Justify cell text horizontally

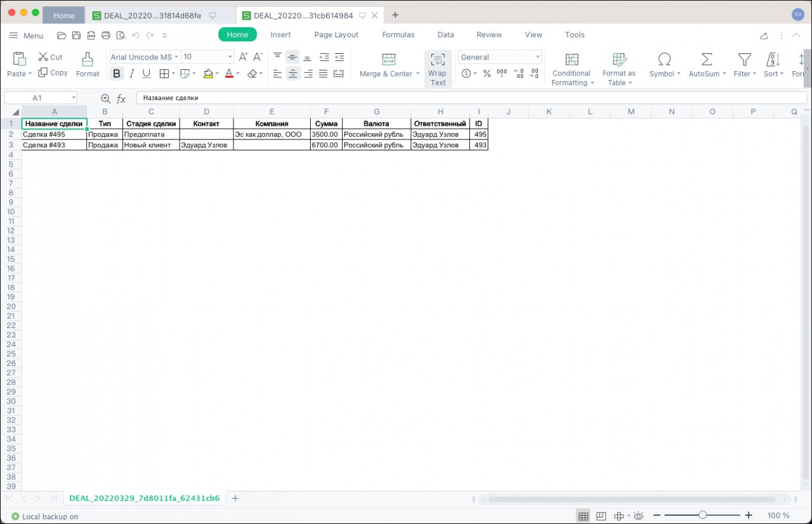[323, 74]
